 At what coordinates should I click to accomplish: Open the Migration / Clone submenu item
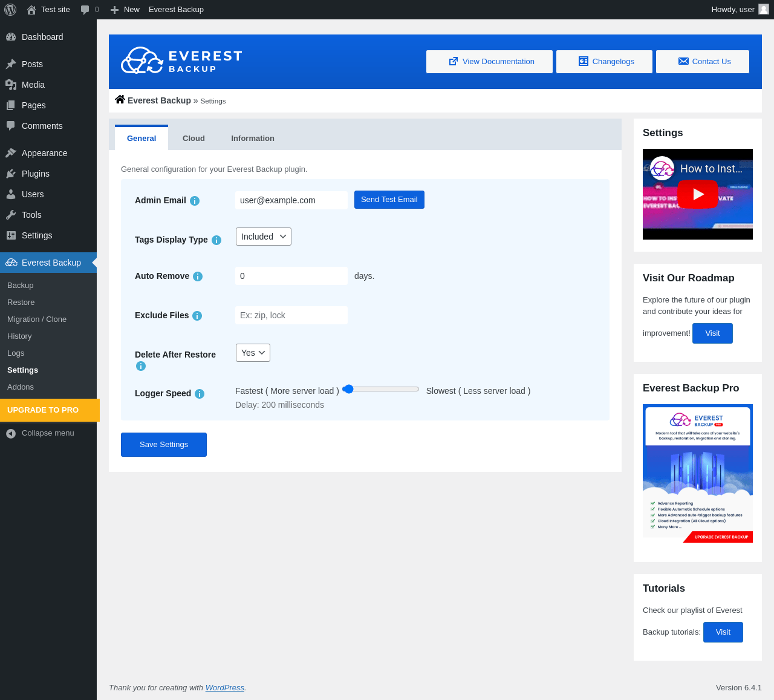pos(48,319)
